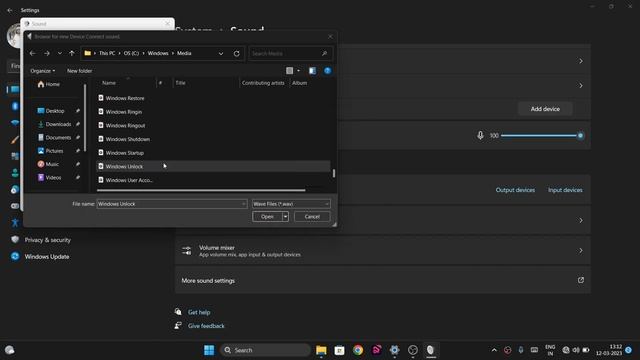Sort by Contributing artists column
640x360 pixels.
[263, 83]
